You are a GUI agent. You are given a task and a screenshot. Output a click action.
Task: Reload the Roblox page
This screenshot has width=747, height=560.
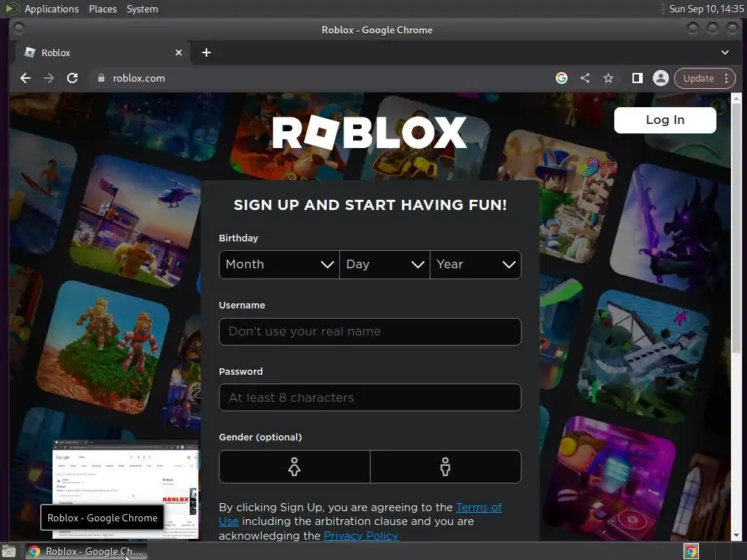tap(72, 78)
